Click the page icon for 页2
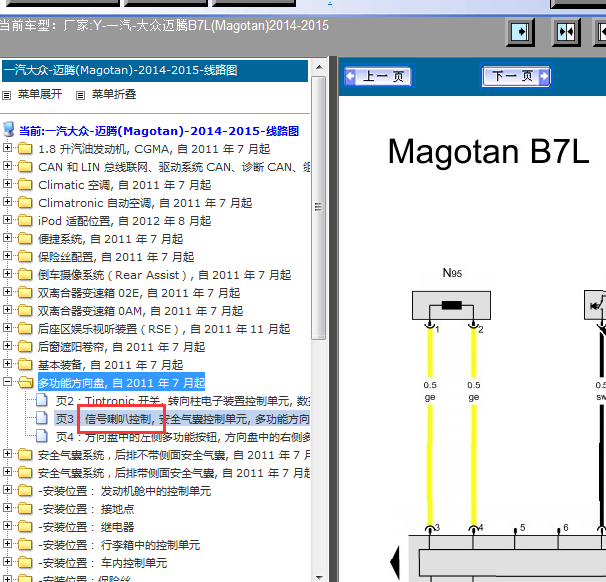Image resolution: width=606 pixels, height=582 pixels. click(x=42, y=400)
